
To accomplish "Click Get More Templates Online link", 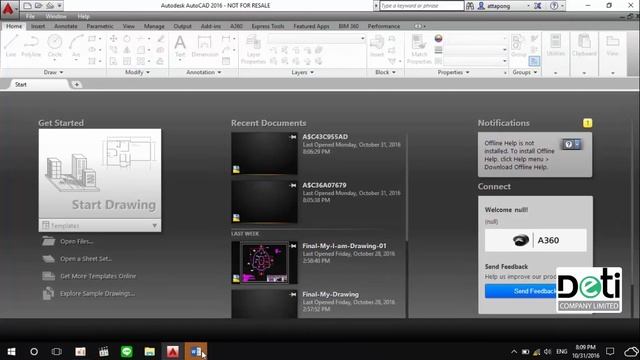I will point(98,276).
